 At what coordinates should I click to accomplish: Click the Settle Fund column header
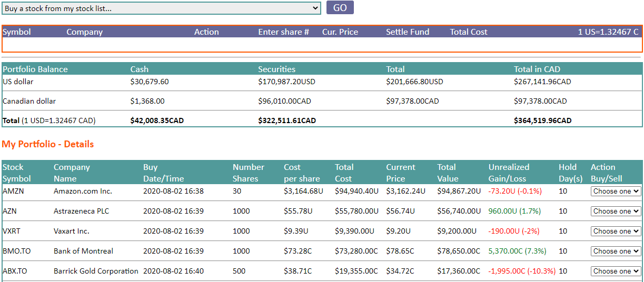(x=408, y=32)
